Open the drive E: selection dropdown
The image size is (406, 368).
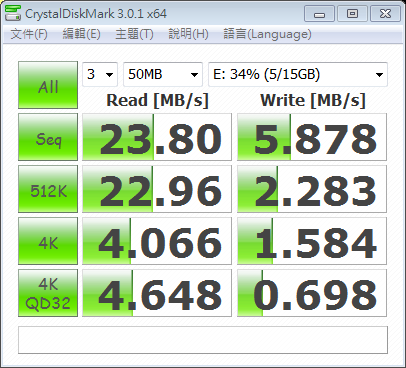pos(298,74)
